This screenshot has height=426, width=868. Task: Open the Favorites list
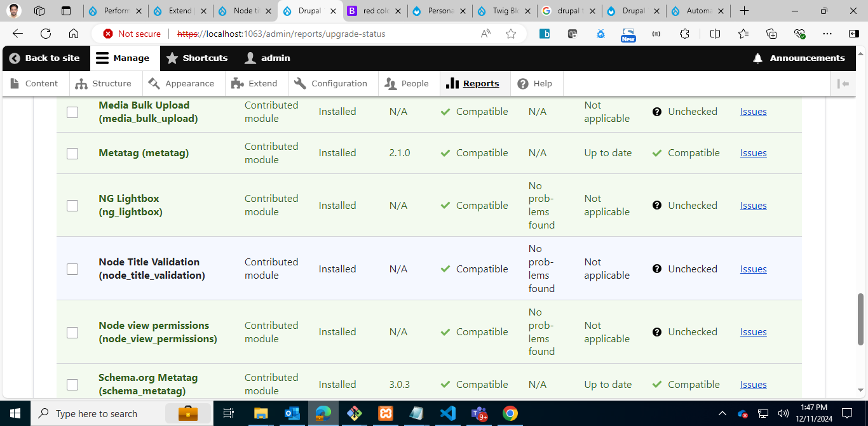coord(743,34)
